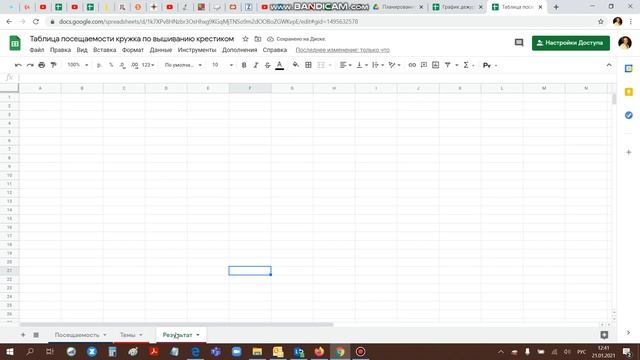Toggle bold formatting

[244, 65]
